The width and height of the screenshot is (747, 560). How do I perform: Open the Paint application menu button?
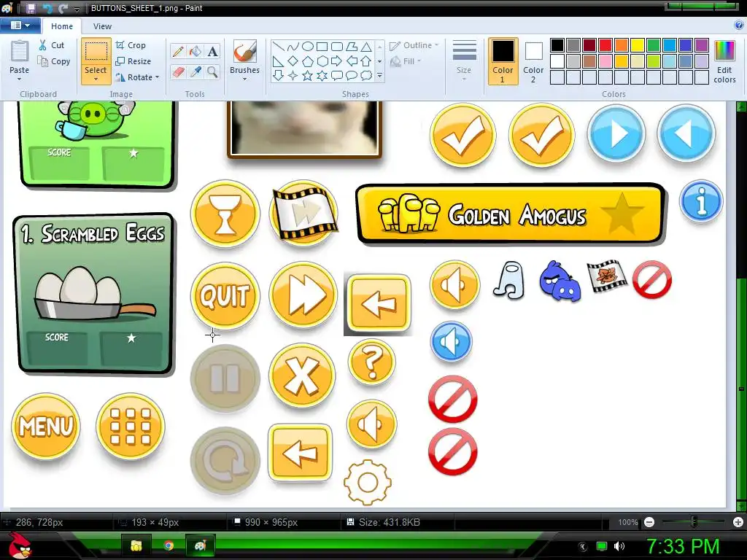[20, 26]
